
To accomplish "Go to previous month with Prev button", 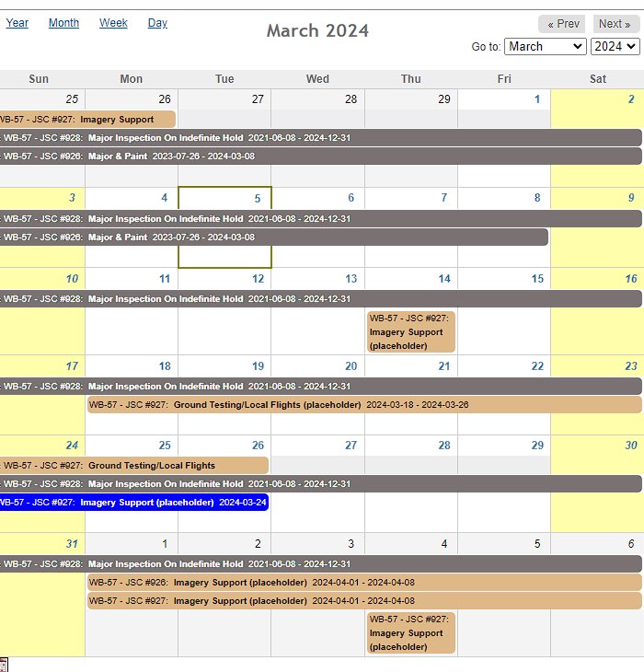I will point(563,24).
